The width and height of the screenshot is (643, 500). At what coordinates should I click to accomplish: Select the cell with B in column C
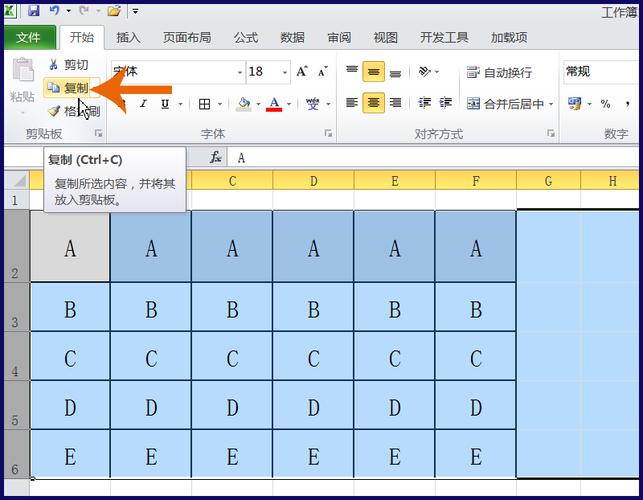[x=232, y=307]
